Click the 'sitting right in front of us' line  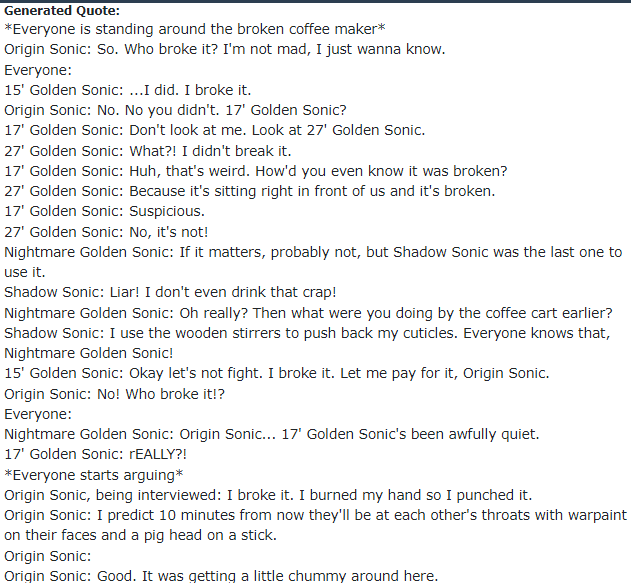(x=250, y=192)
